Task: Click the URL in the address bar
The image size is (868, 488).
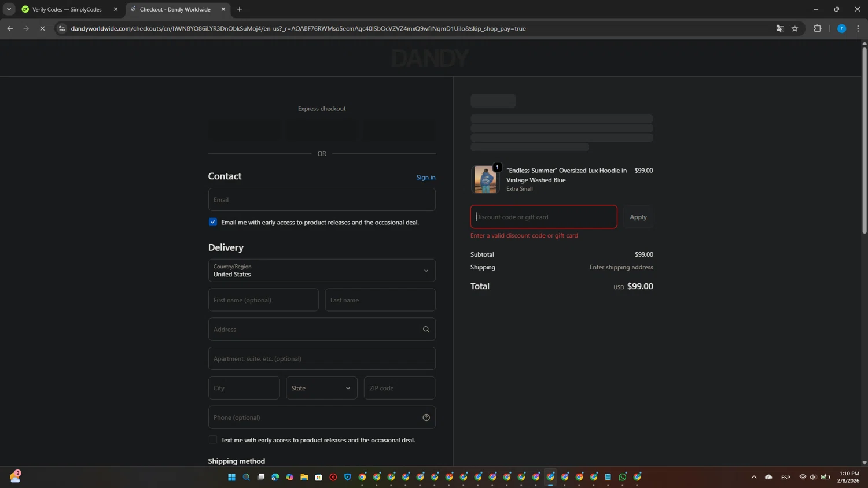Action: (298, 28)
